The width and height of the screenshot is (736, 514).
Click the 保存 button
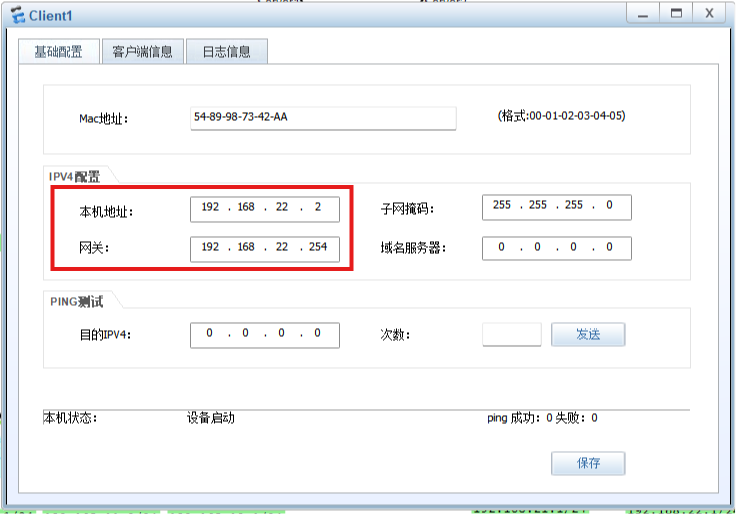coord(588,463)
